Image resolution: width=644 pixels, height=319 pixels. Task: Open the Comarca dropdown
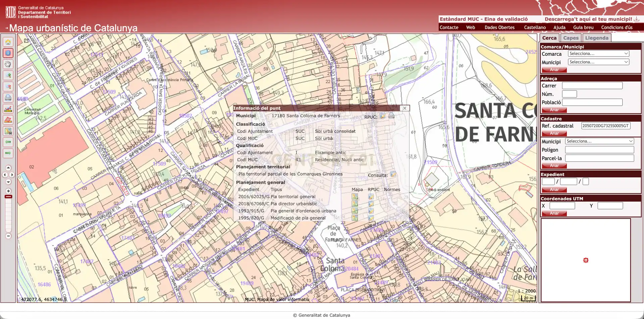[599, 54]
